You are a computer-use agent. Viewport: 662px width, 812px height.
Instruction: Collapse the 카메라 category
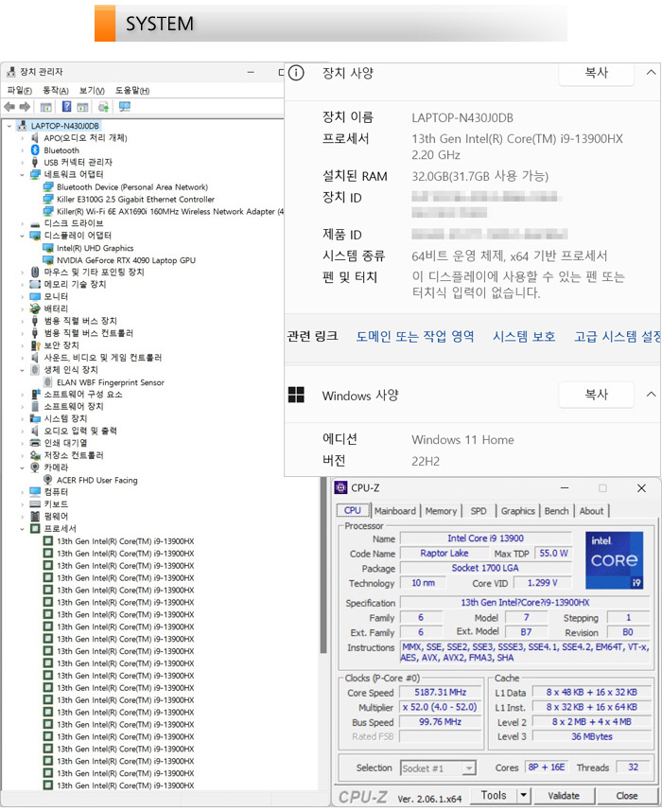[x=23, y=468]
